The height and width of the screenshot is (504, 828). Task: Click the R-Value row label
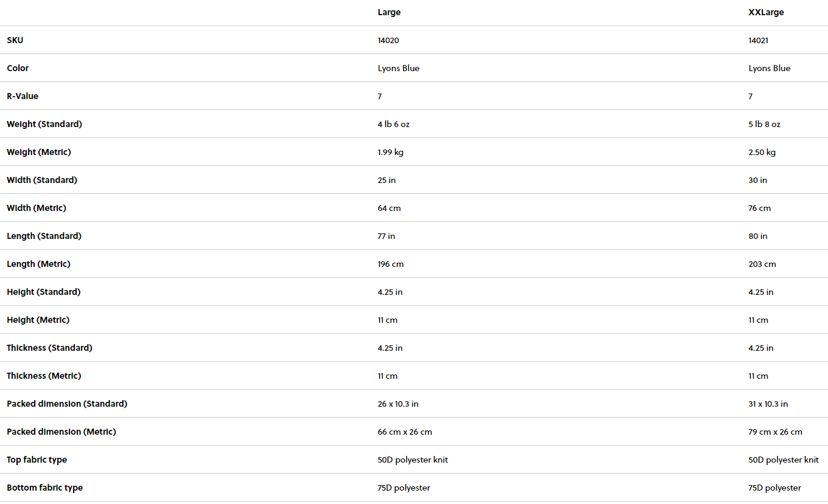point(23,96)
